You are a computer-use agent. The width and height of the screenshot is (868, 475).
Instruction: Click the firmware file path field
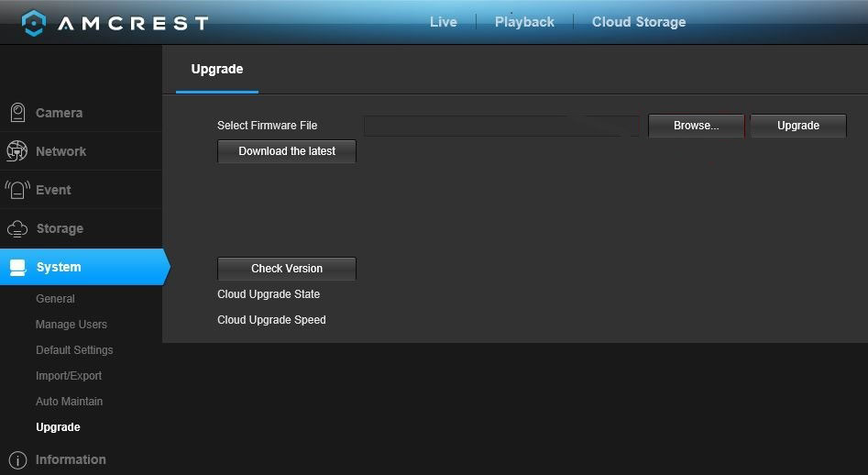(501, 126)
